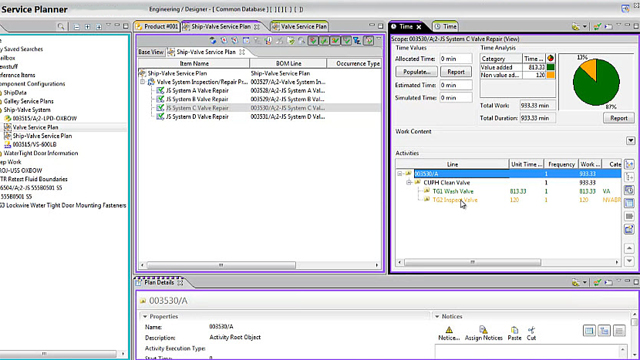Viewport: 640px width, 360px height.
Task: Click the first layout view icon in Notices
Action: 589,331
